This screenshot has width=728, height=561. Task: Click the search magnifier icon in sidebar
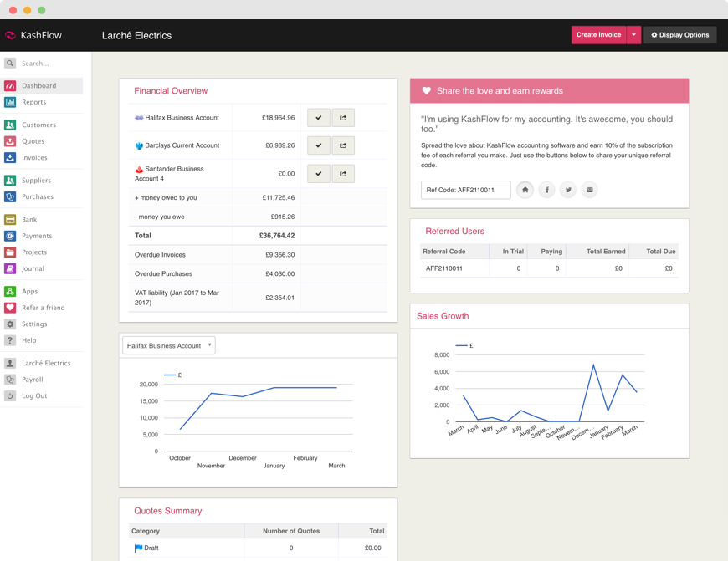(10, 64)
